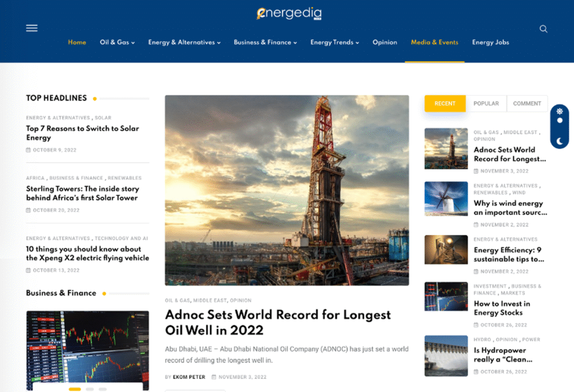574x392 pixels.
Task: Open the Energy Trends dropdown
Action: [334, 43]
